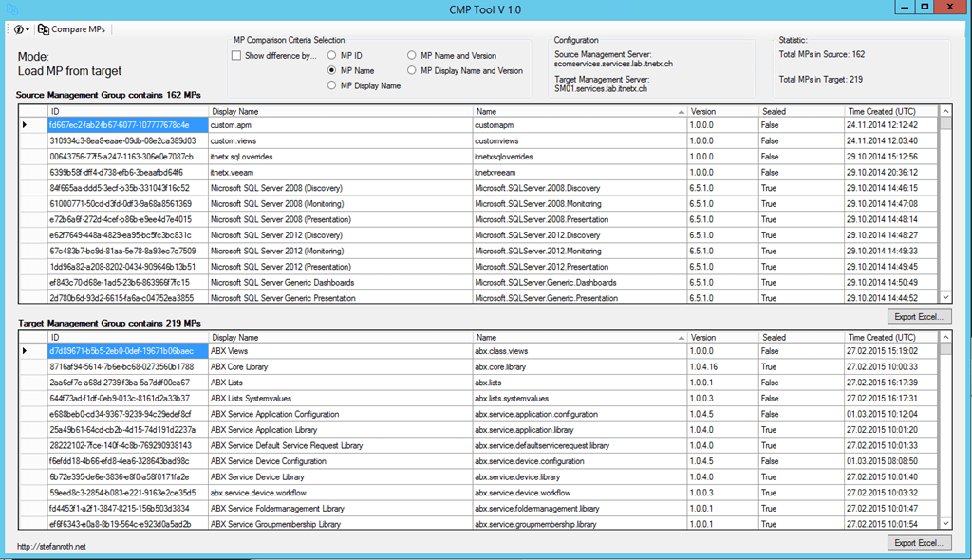This screenshot has height=560, width=972.
Task: Select the MP Name and Version option
Action: point(411,55)
